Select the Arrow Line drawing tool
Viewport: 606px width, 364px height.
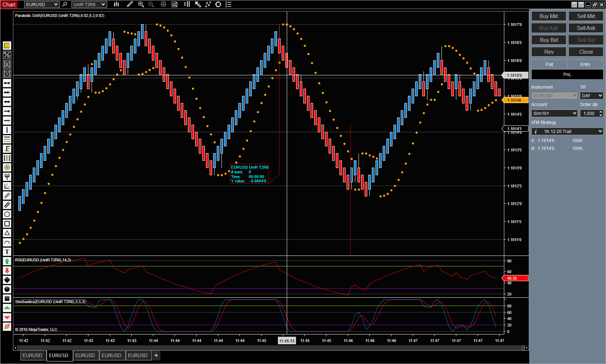(x=7, y=111)
